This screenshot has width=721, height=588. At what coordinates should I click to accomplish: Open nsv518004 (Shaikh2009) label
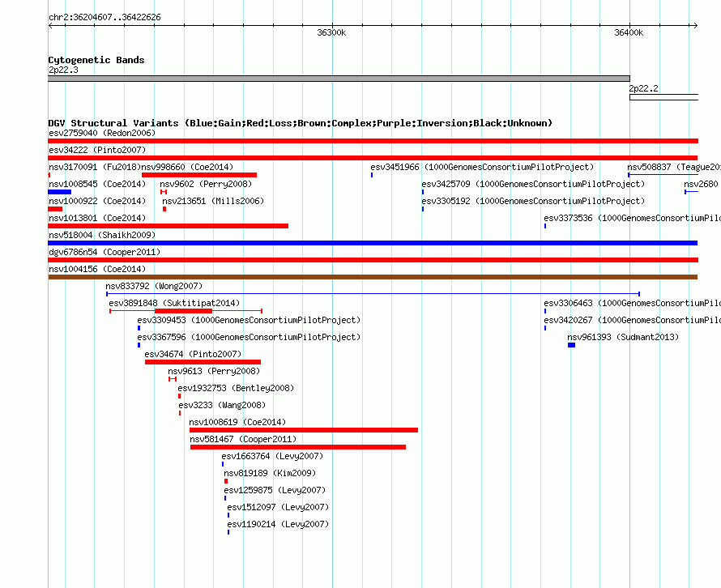point(102,235)
